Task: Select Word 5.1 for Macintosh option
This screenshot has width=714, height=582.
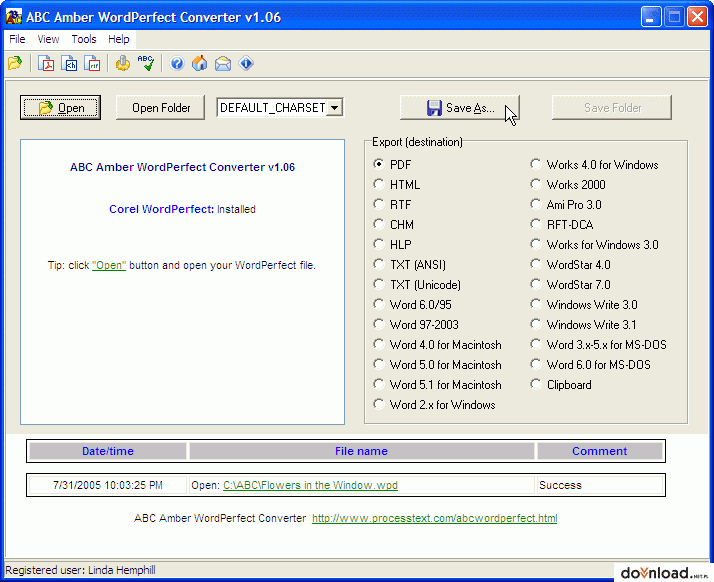Action: pyautogui.click(x=438, y=385)
